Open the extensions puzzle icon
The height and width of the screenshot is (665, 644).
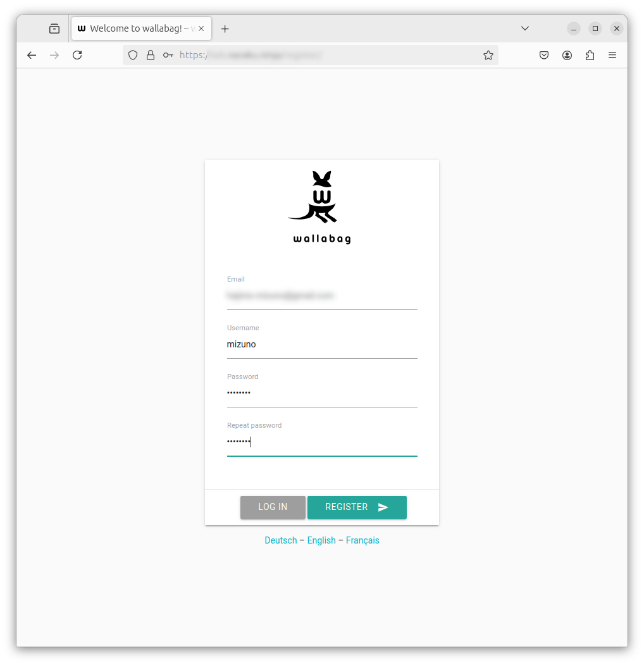pyautogui.click(x=590, y=55)
